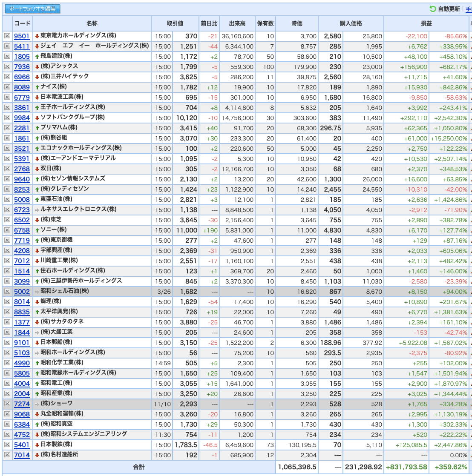Click the 保有数 column header
This screenshot has height=476, width=472.
(x=265, y=23)
